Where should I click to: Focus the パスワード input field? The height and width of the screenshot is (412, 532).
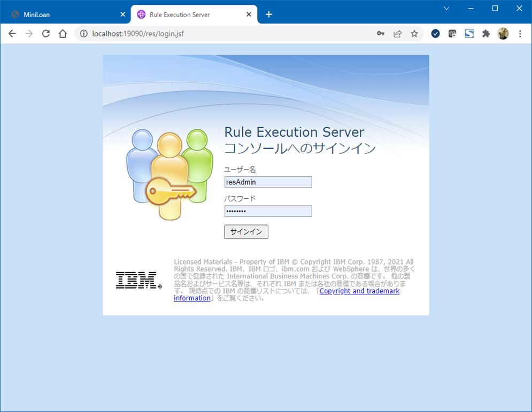[x=268, y=211]
